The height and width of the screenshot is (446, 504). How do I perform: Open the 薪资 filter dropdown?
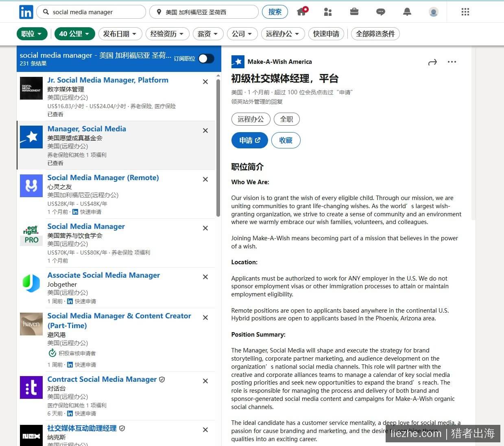pyautogui.click(x=208, y=34)
